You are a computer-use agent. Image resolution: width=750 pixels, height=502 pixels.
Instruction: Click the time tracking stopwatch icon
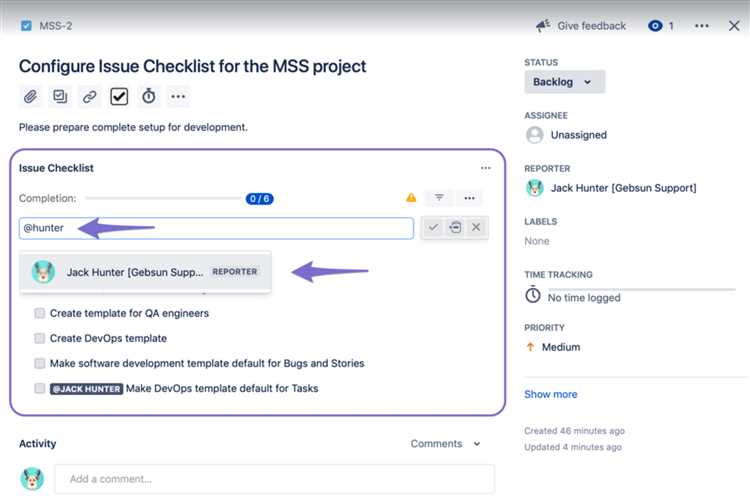149,97
